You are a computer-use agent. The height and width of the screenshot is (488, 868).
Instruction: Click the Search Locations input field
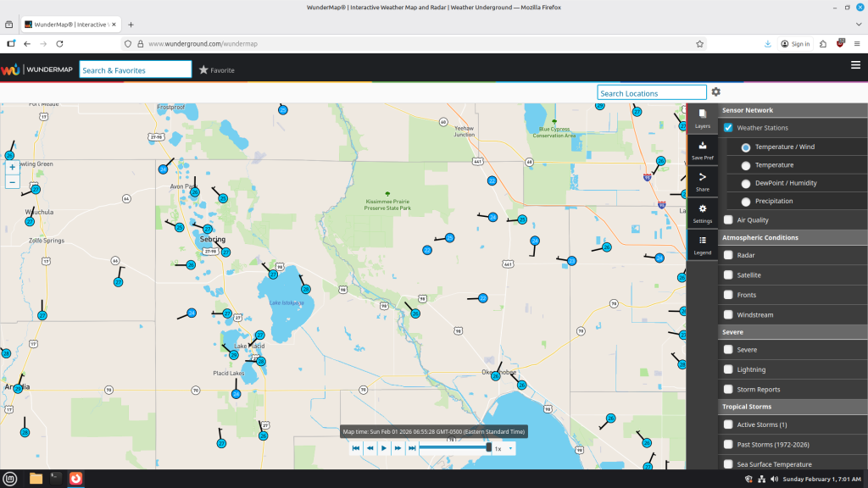[651, 93]
